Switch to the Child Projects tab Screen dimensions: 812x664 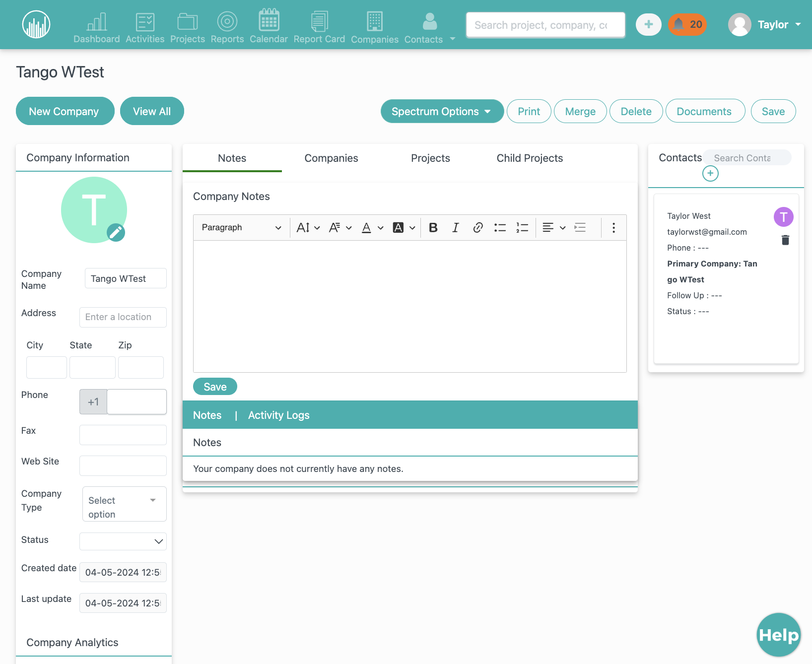[x=530, y=158]
